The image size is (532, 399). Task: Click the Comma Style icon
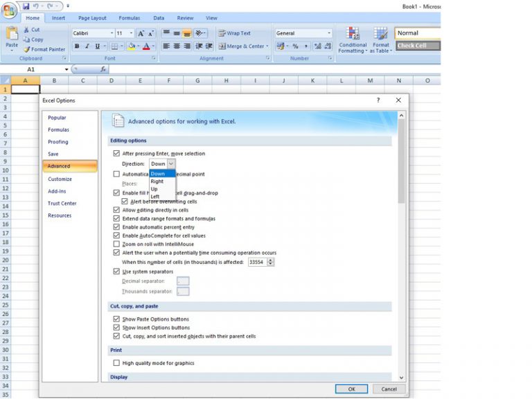pos(305,46)
